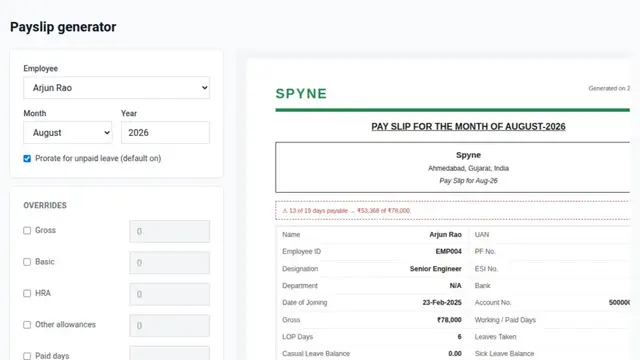This screenshot has height=360, width=640.
Task: Click the Employee ID value 'EMP004'
Action: click(448, 251)
